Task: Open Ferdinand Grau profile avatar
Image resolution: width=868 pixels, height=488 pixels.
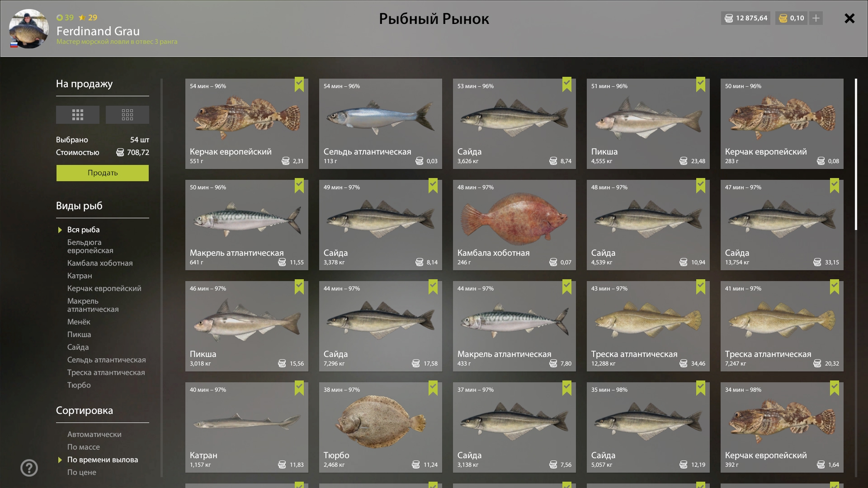Action: [29, 28]
